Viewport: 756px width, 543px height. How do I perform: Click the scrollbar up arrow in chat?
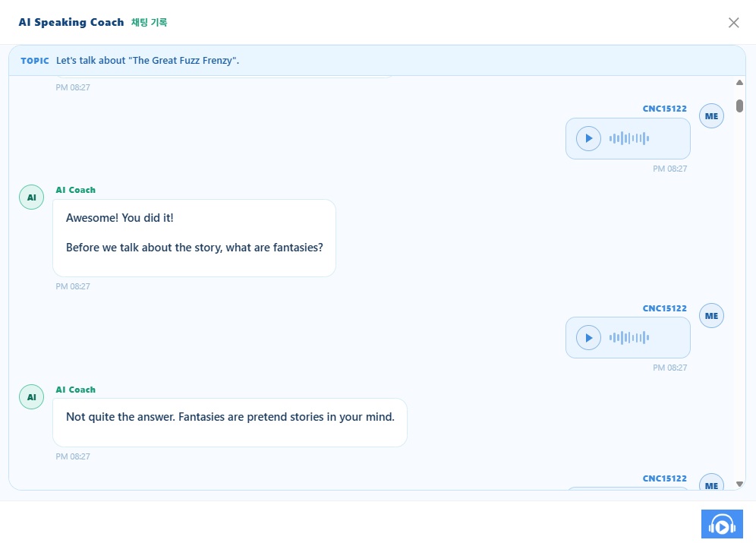739,83
